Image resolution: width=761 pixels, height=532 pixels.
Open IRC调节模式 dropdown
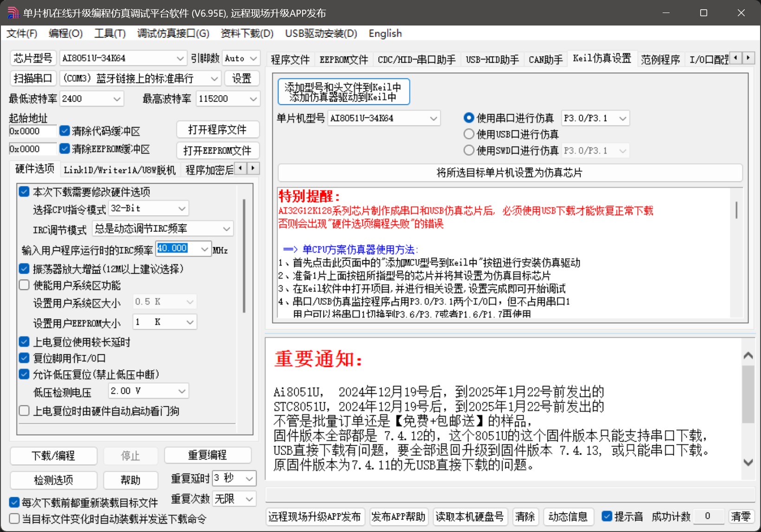tap(163, 228)
